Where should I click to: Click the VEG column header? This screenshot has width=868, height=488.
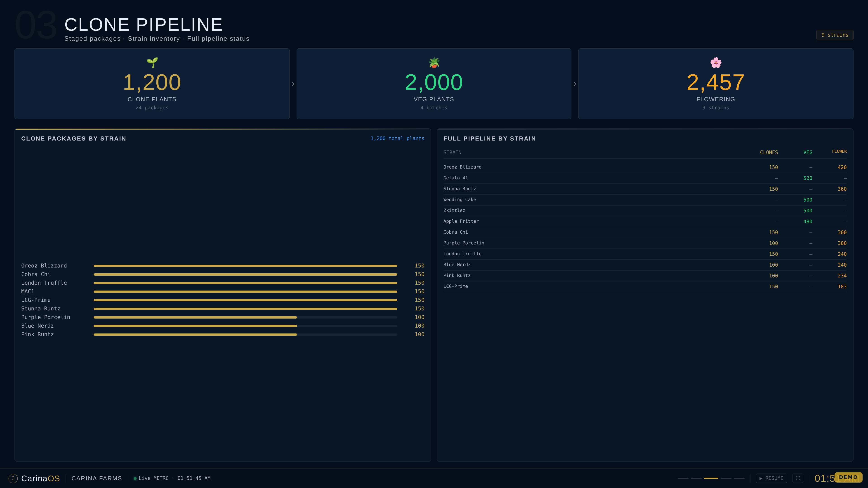pyautogui.click(x=808, y=152)
